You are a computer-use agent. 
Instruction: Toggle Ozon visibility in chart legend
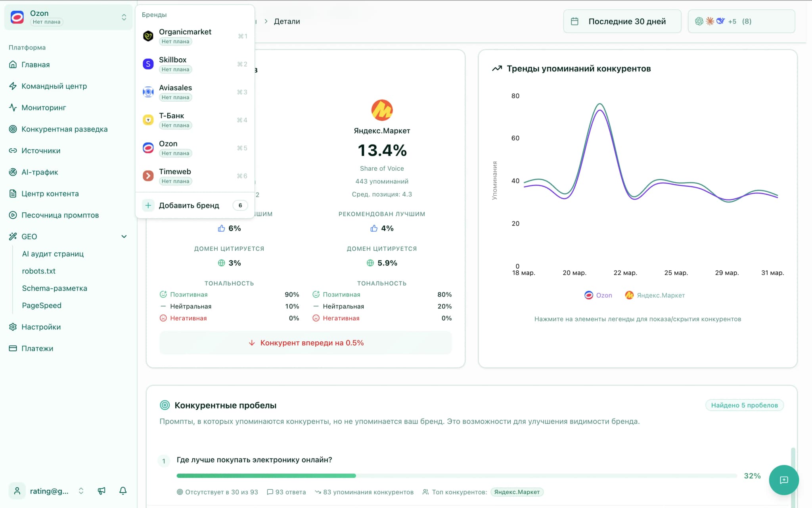(x=598, y=295)
